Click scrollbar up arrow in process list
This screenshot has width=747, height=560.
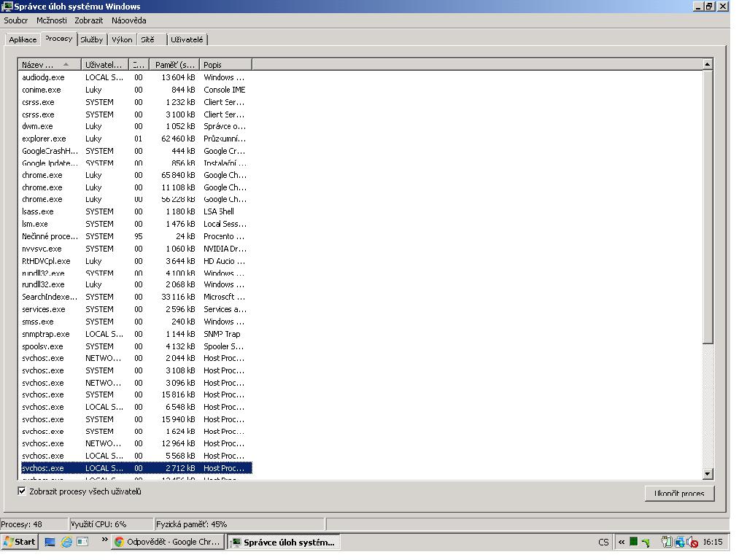click(708, 64)
